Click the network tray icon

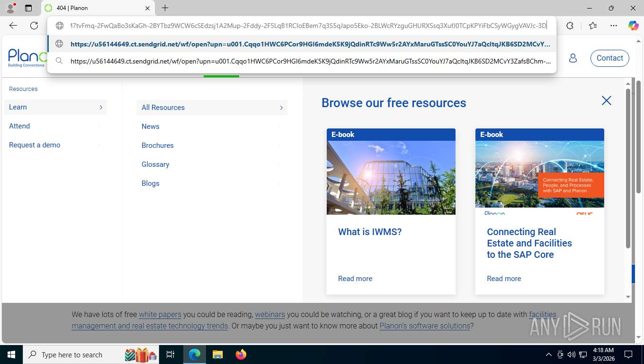(x=583, y=355)
